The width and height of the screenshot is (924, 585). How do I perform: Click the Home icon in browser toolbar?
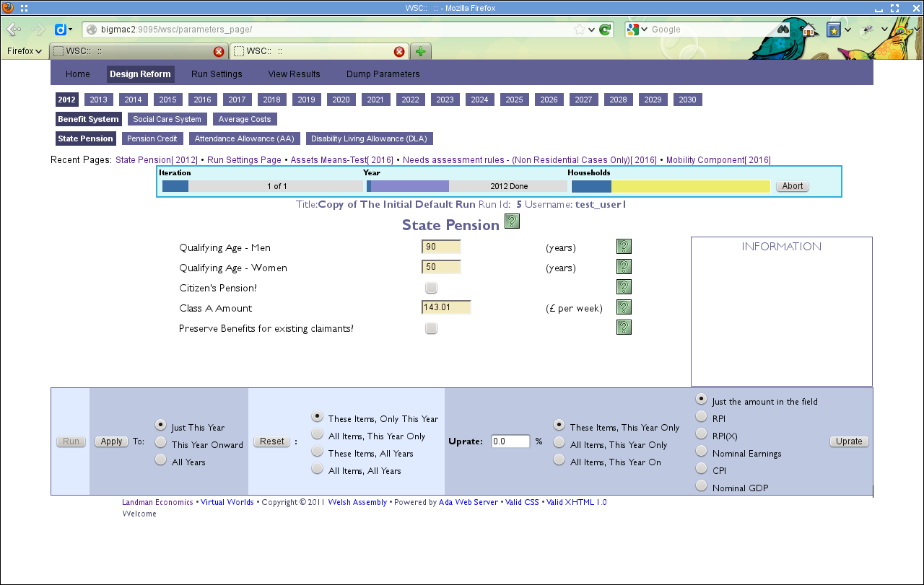[809, 30]
